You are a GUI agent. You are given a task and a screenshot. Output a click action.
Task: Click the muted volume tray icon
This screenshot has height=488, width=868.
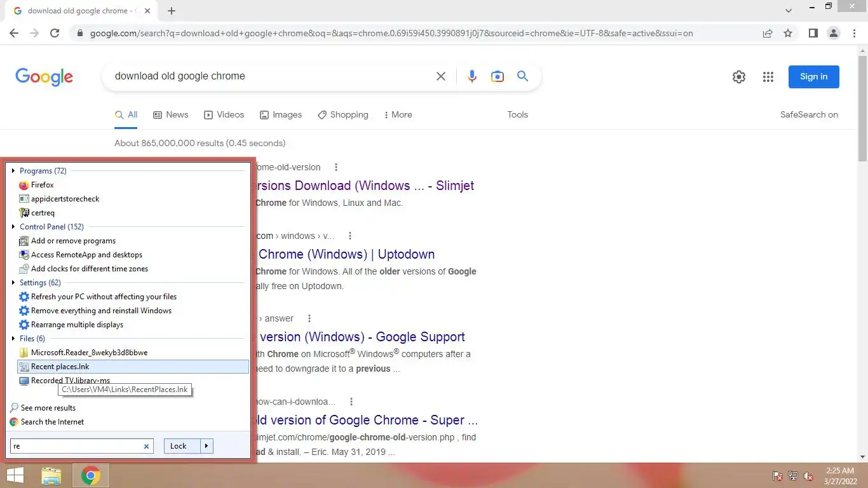[808, 476]
